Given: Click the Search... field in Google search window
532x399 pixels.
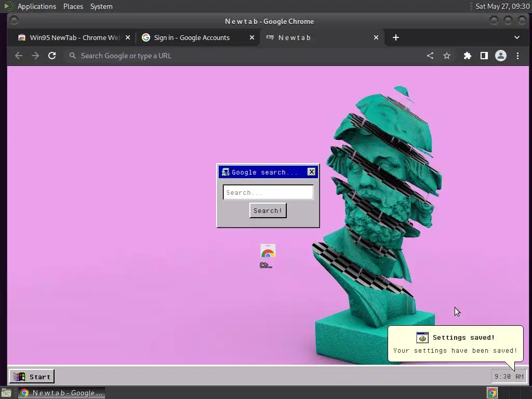Looking at the screenshot, I should pos(268,192).
